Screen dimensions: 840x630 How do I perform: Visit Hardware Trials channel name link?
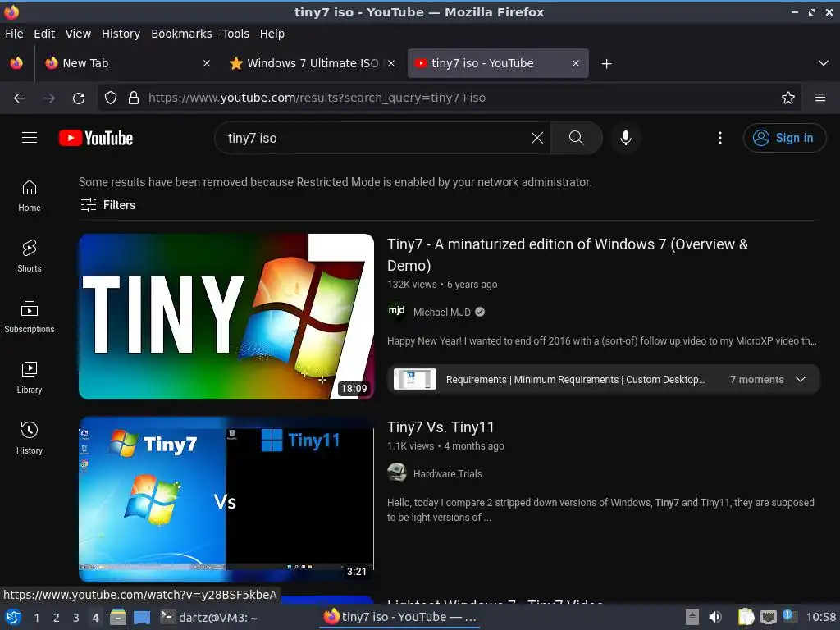pyautogui.click(x=447, y=473)
